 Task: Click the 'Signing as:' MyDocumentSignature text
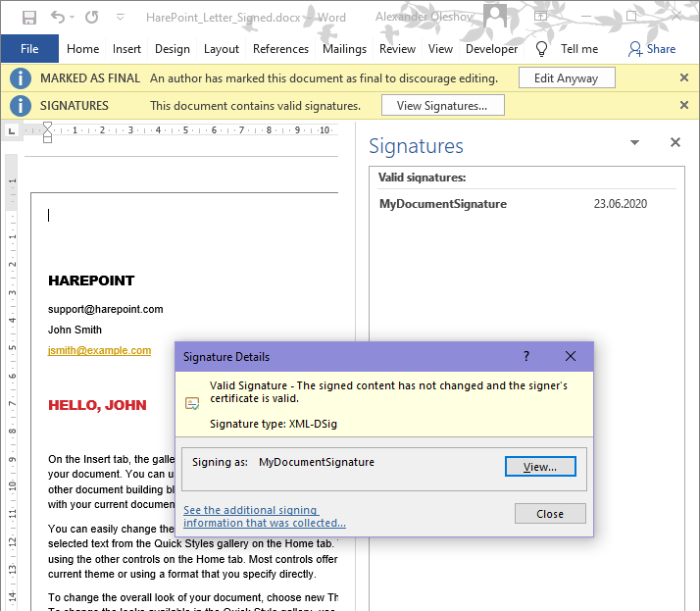pyautogui.click(x=317, y=462)
